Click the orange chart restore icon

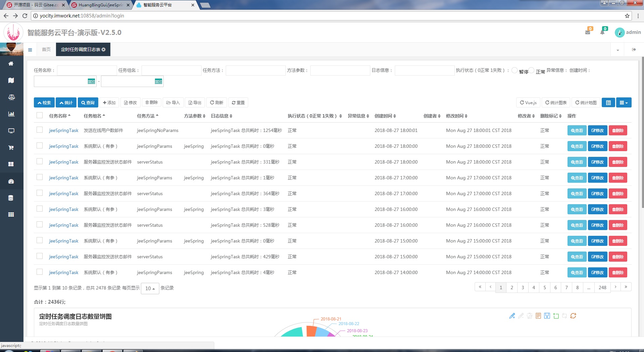573,316
